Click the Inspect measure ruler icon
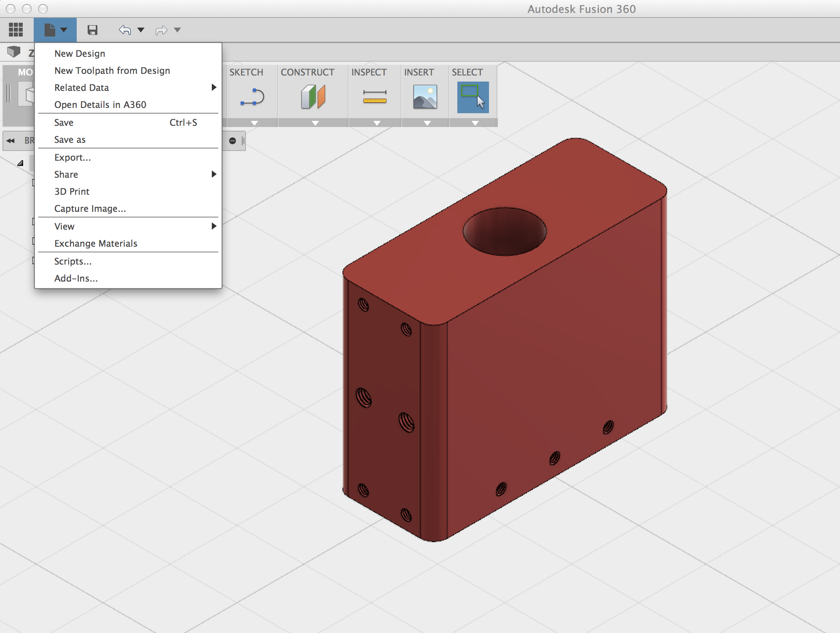This screenshot has width=840, height=633. pyautogui.click(x=374, y=97)
